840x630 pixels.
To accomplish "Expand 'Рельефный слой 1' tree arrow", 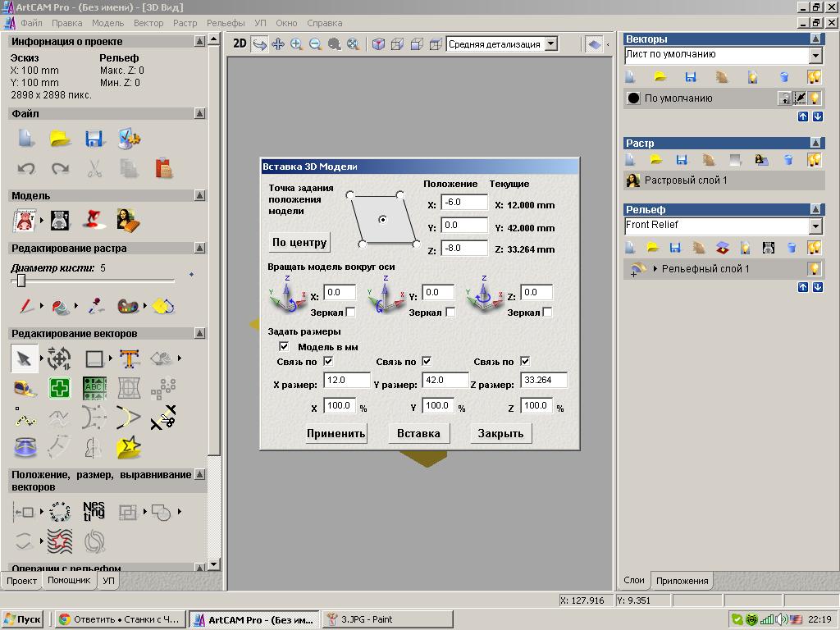I will point(655,269).
